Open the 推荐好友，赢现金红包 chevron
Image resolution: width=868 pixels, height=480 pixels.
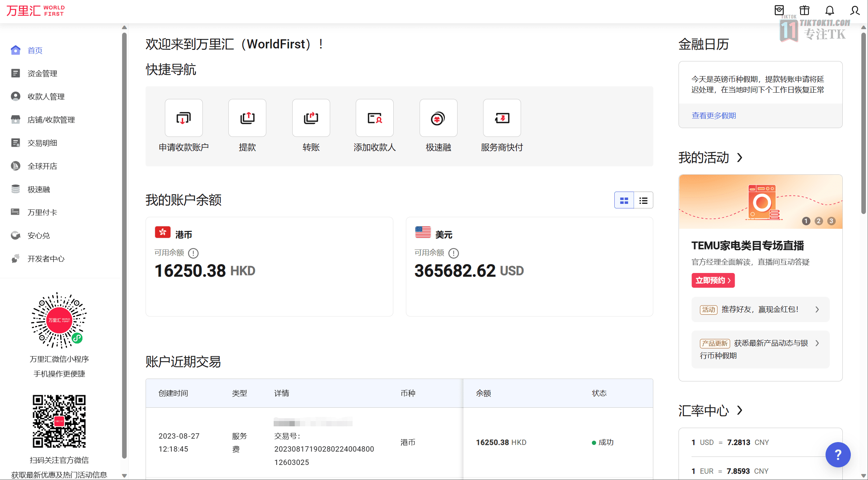817,309
